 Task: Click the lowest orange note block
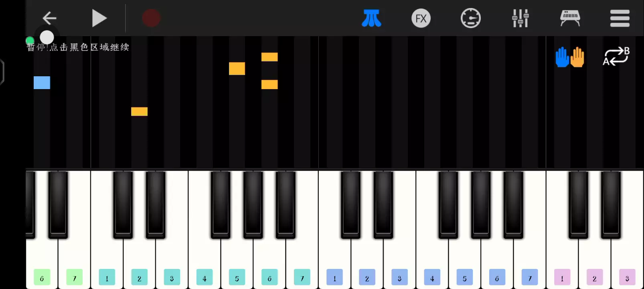tap(139, 112)
